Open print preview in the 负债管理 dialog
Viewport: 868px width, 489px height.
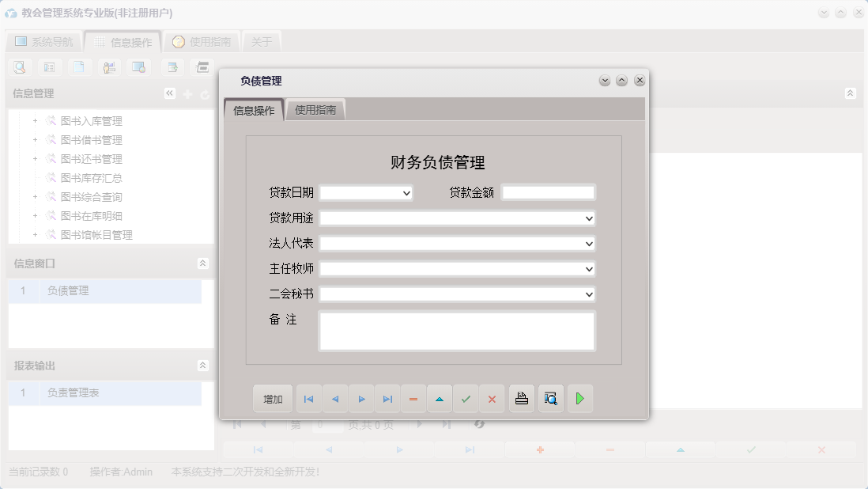coord(551,398)
